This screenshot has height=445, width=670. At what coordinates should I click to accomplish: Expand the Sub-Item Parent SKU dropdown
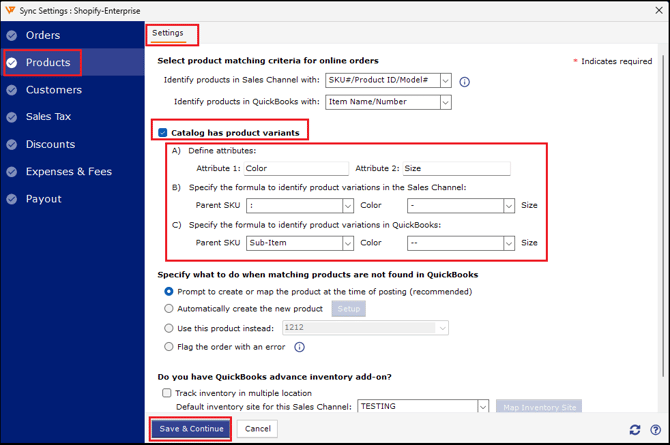348,243
